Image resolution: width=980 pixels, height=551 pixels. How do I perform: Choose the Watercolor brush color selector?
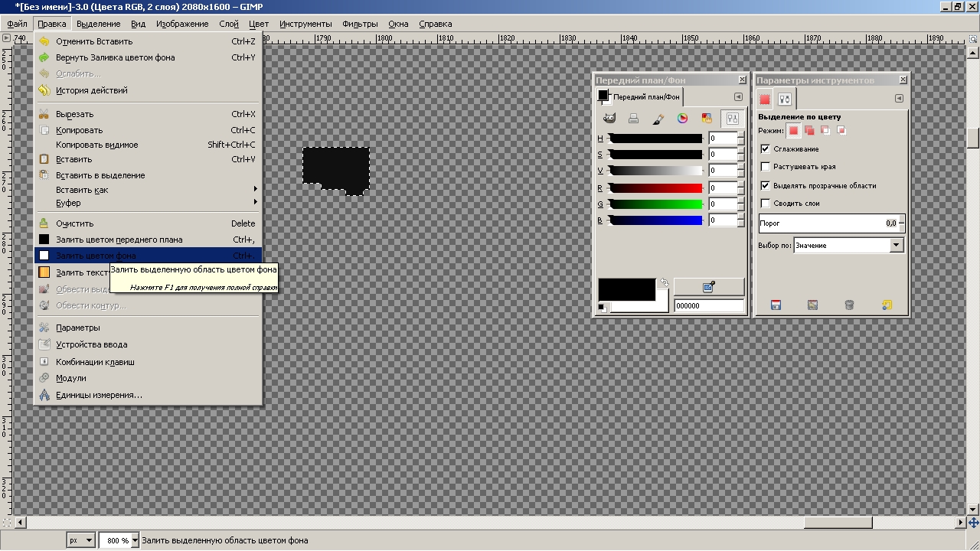658,119
